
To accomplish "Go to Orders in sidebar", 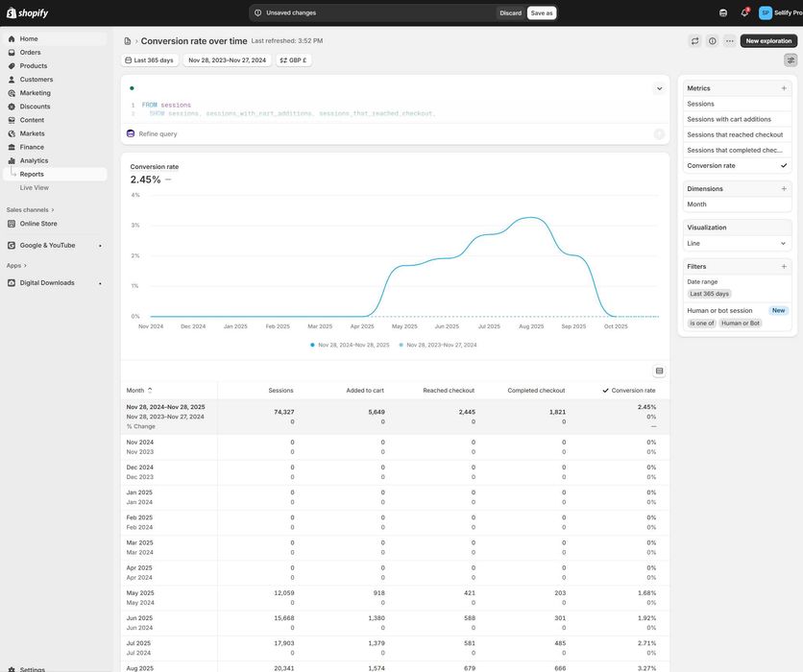I will coord(31,53).
